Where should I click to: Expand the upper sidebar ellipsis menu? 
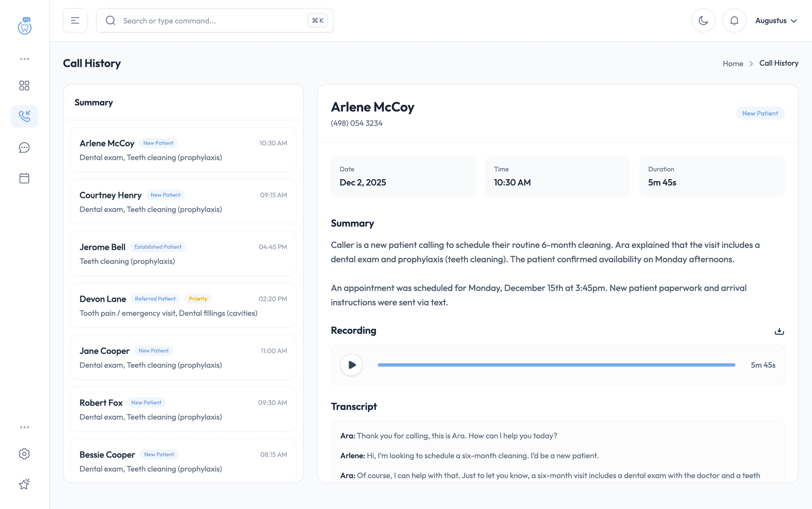[x=25, y=59]
